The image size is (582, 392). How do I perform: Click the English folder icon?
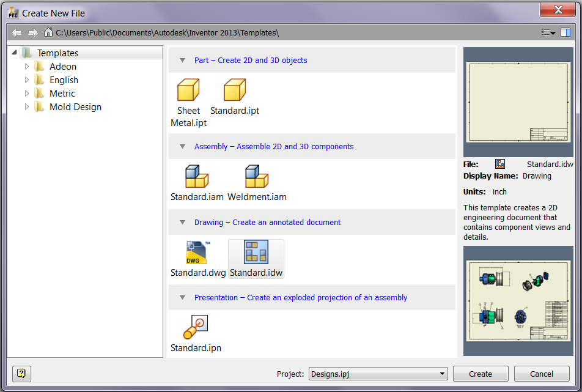[x=39, y=80]
